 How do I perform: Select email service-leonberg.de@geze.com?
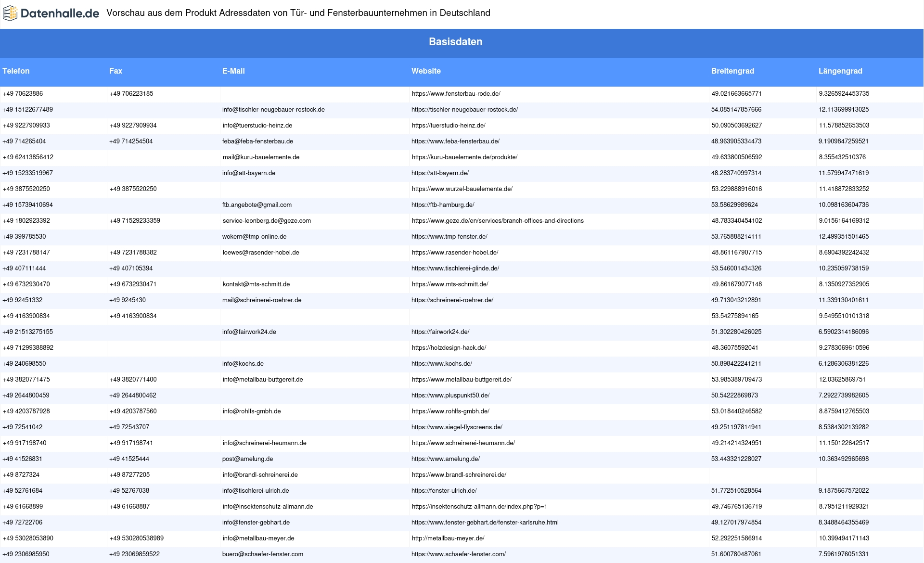[267, 221]
